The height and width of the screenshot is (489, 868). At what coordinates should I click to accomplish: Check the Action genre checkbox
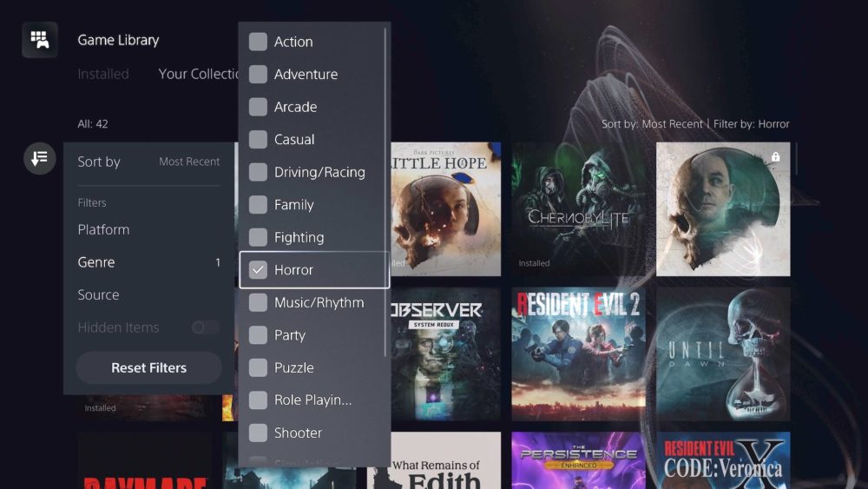(x=258, y=42)
